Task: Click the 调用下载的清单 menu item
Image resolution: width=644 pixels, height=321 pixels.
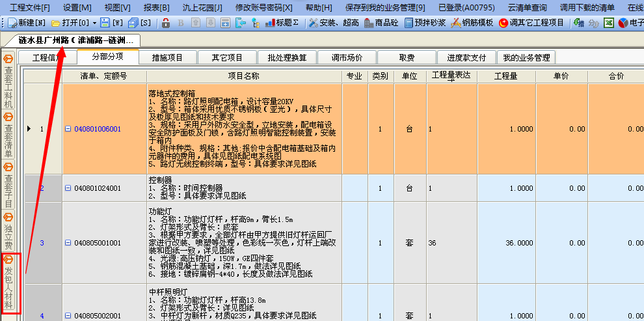Action: (587, 8)
